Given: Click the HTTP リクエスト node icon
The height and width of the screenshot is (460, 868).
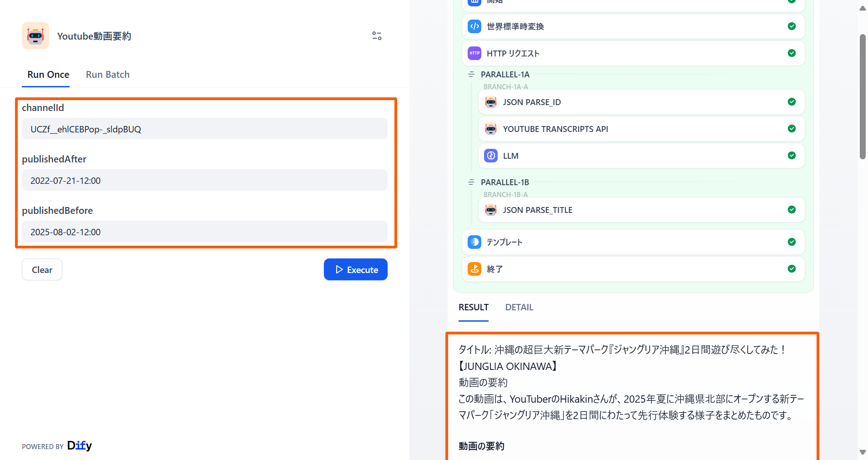Looking at the screenshot, I should 474,53.
